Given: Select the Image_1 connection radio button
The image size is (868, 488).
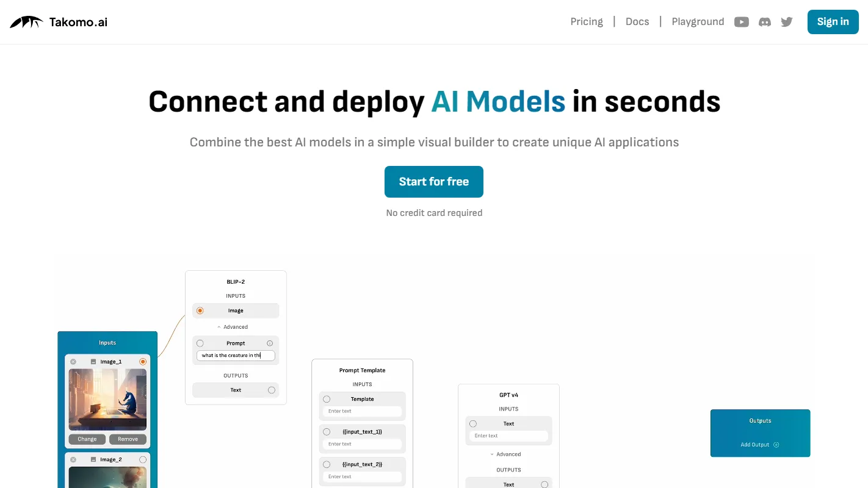Looking at the screenshot, I should (143, 361).
